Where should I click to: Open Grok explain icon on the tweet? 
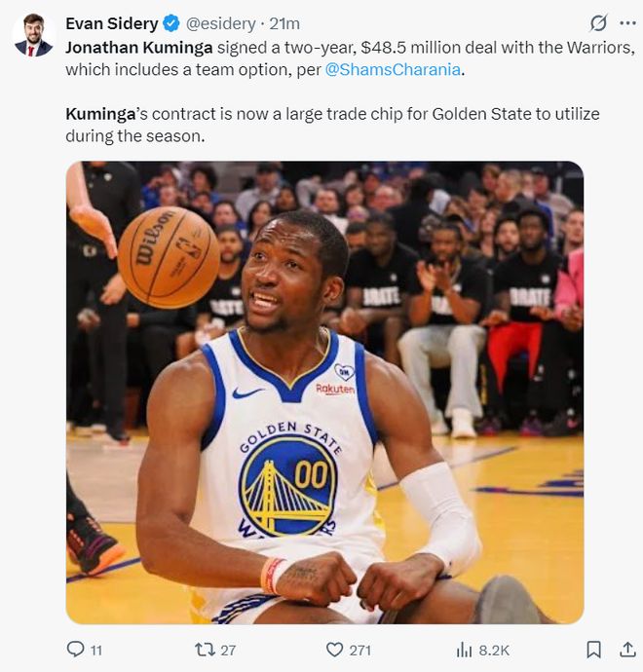point(599,23)
